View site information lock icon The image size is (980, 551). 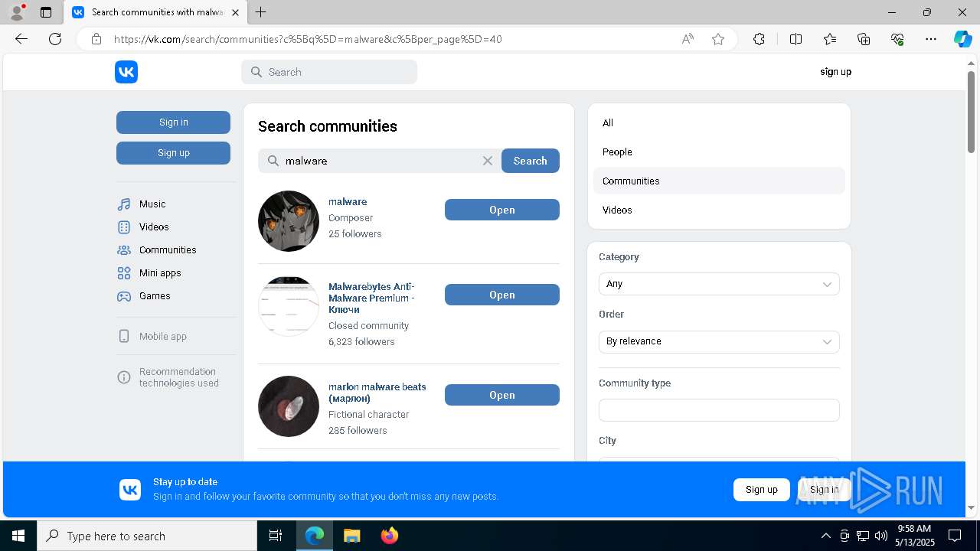point(96,39)
